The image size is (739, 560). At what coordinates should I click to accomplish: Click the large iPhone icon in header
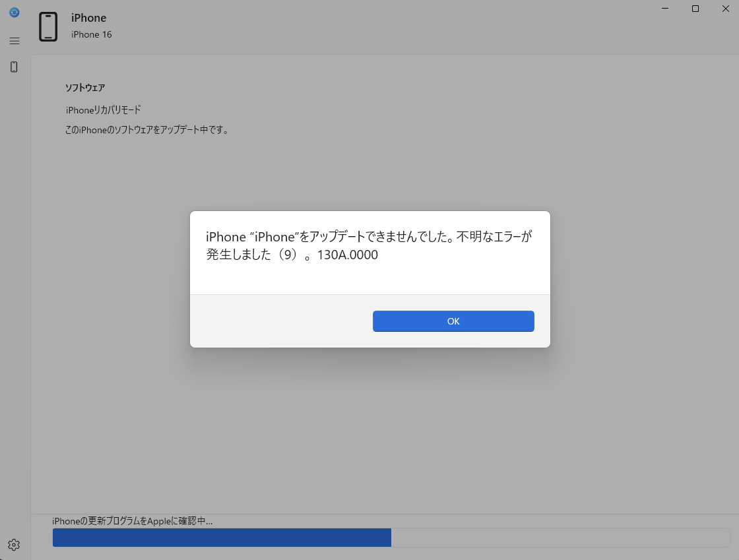[x=48, y=26]
